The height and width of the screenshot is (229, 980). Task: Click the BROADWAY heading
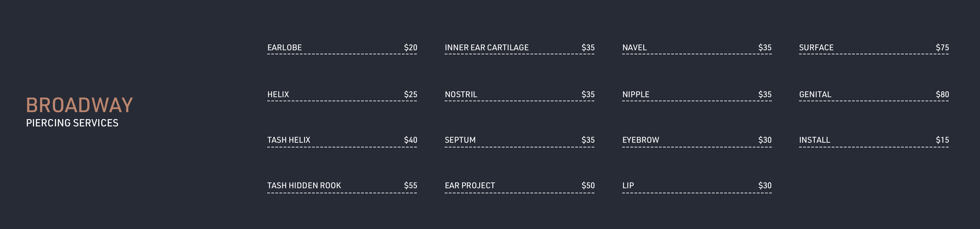80,105
